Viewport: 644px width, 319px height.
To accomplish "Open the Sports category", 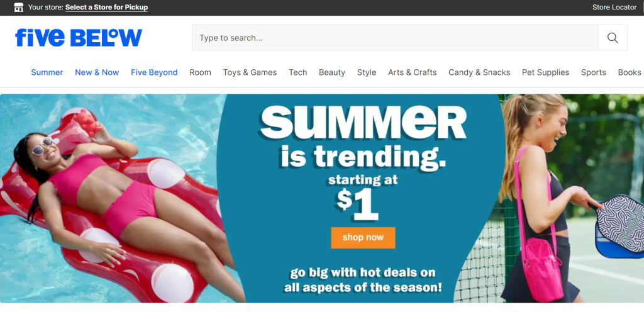I will [x=594, y=72].
